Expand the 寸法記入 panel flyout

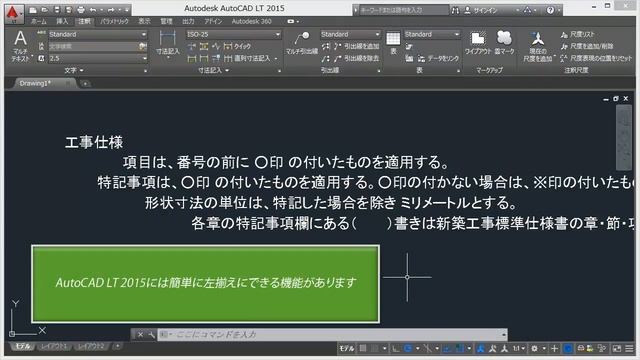pyautogui.click(x=213, y=70)
